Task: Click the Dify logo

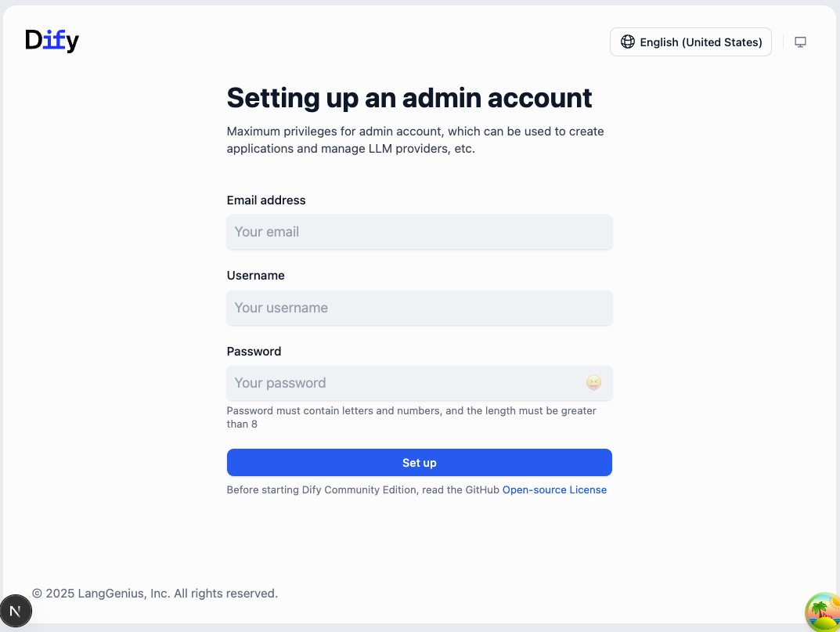Action: (x=52, y=41)
